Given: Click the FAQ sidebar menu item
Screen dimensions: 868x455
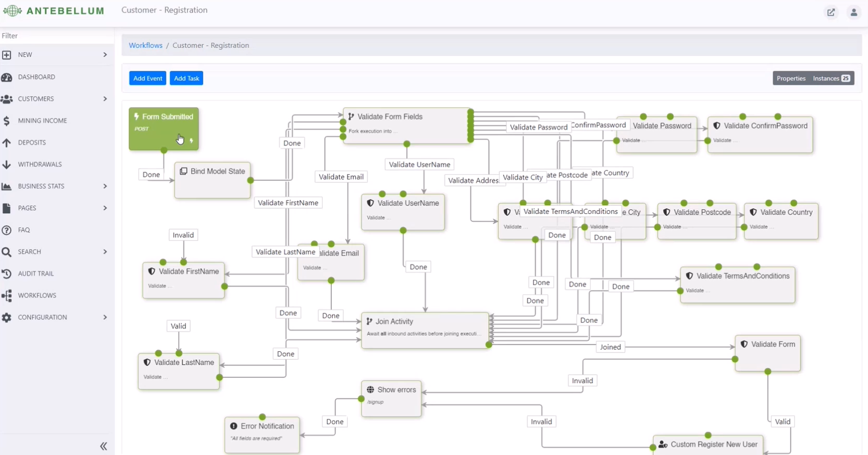Looking at the screenshot, I should click(x=57, y=230).
